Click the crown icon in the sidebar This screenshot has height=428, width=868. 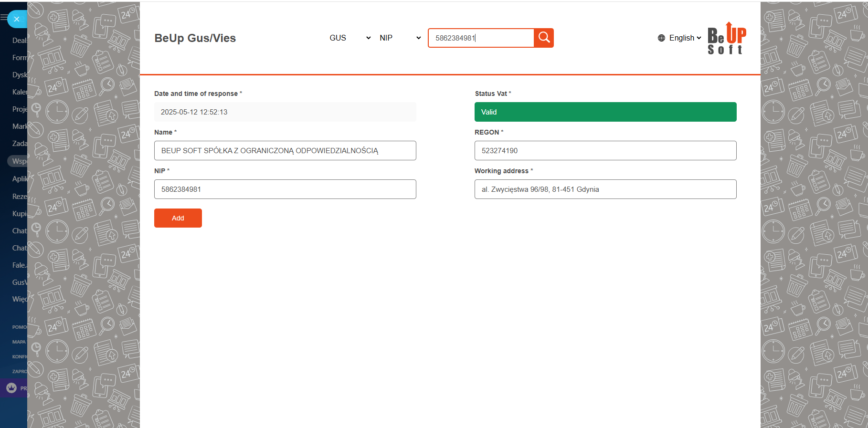click(x=11, y=388)
